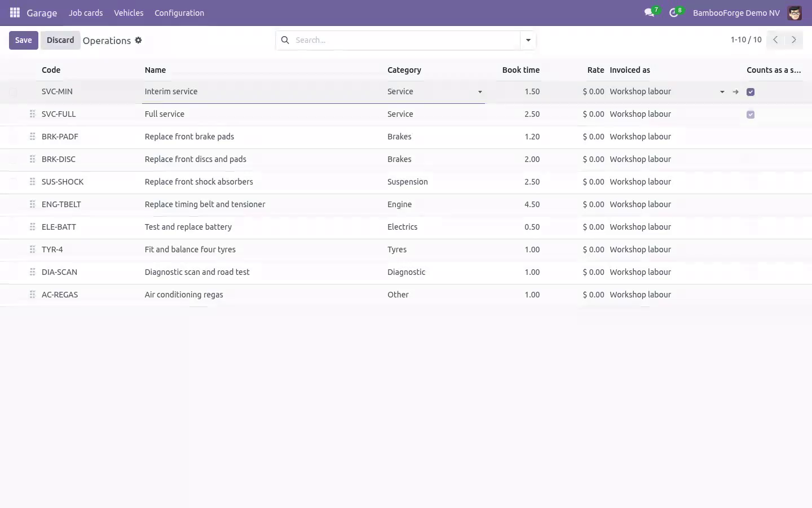Click the search magnifier icon
This screenshot has height=508, width=812.
click(285, 40)
